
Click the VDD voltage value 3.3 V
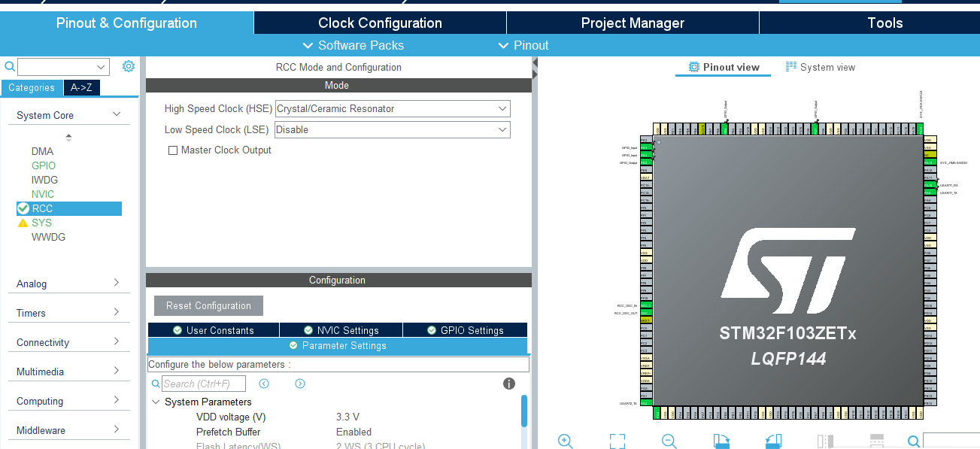(x=347, y=417)
